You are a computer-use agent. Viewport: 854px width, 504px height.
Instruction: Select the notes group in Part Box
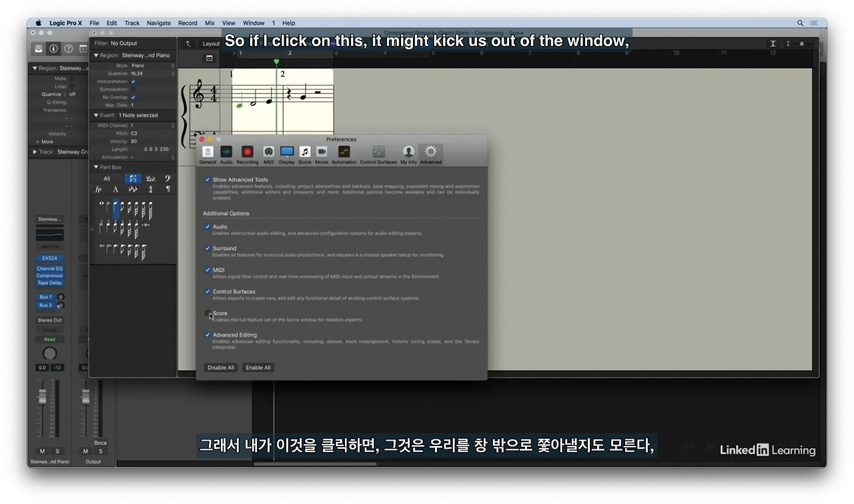pyautogui.click(x=133, y=179)
